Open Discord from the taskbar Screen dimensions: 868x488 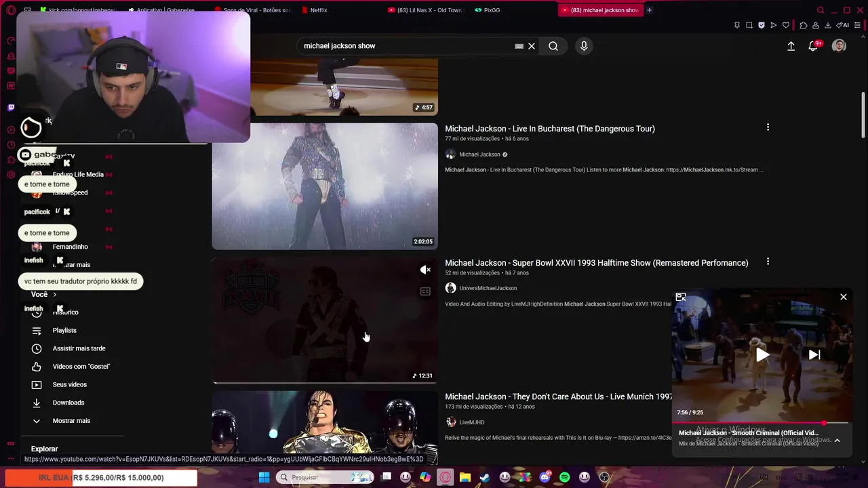[545, 477]
